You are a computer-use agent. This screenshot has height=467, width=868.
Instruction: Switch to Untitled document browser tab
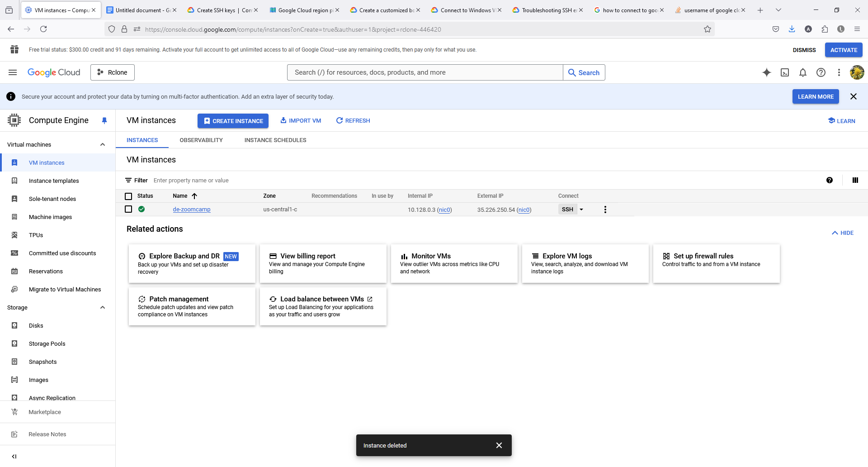[x=141, y=10]
